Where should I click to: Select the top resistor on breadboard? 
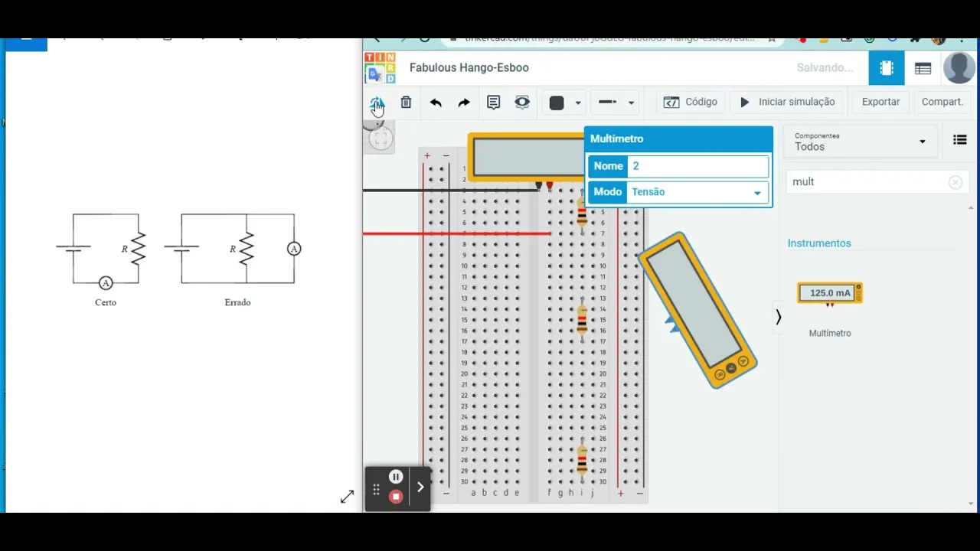[x=582, y=212]
